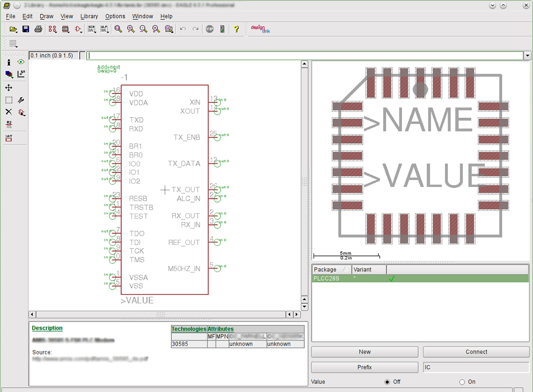Open the Grid settings dropdown icon
Screen dimensions: 533x392
point(13,44)
